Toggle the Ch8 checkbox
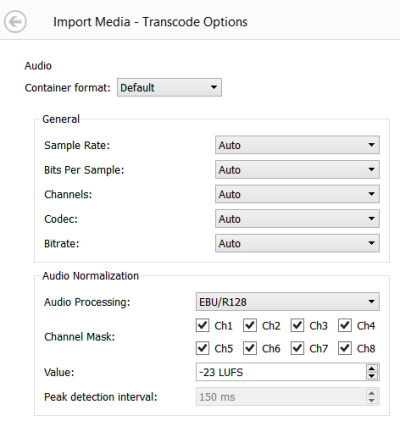The height and width of the screenshot is (421, 400). (x=345, y=348)
